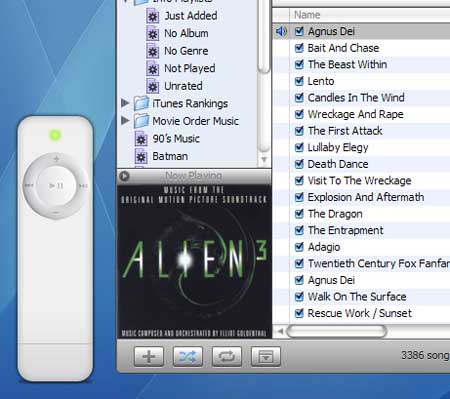Click the Now Playing panel header
The image size is (450, 399).
point(194,176)
